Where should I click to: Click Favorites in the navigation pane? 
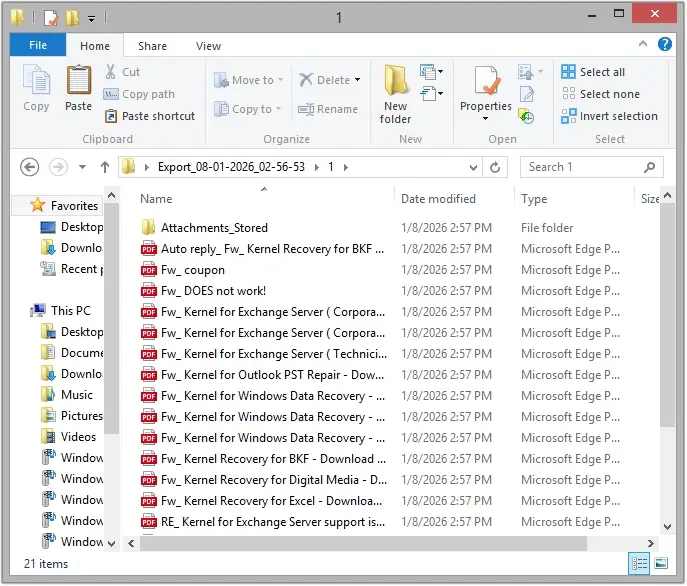[64, 206]
